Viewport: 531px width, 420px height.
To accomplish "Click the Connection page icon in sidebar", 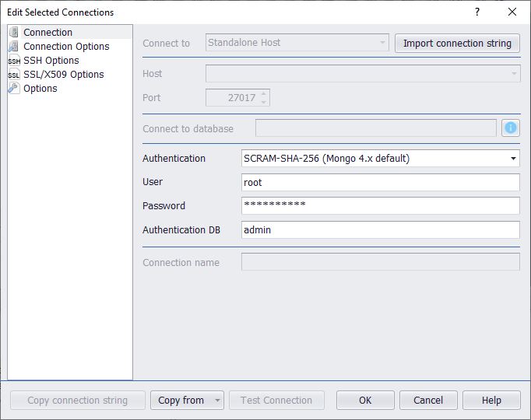I will click(x=14, y=33).
